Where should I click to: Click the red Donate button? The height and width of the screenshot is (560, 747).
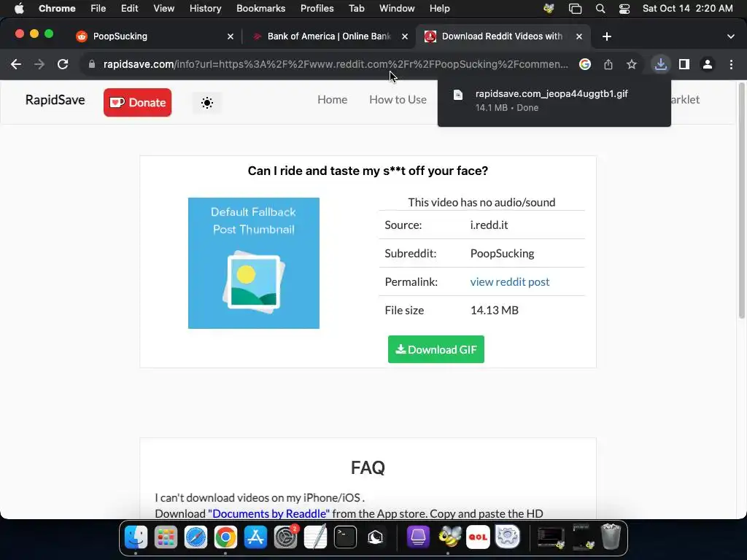[x=138, y=102]
